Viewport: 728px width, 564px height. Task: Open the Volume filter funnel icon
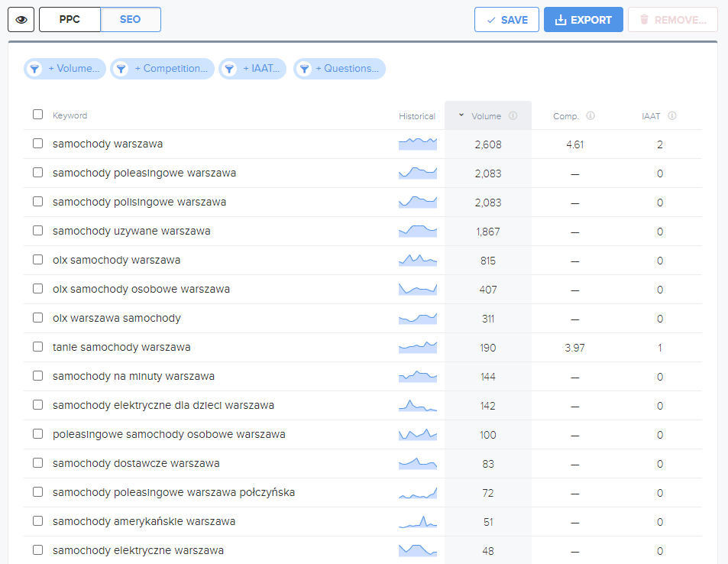tap(34, 69)
